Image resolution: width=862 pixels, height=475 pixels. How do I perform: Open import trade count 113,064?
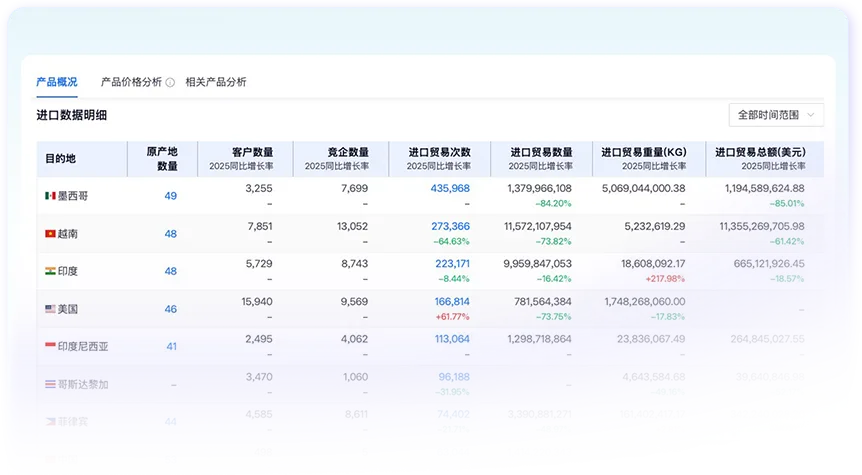[x=452, y=339]
